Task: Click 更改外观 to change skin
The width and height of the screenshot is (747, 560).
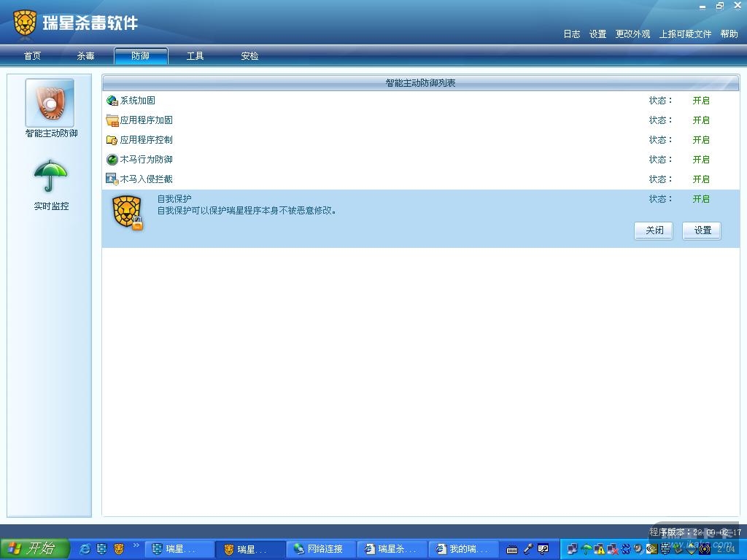Action: point(632,34)
